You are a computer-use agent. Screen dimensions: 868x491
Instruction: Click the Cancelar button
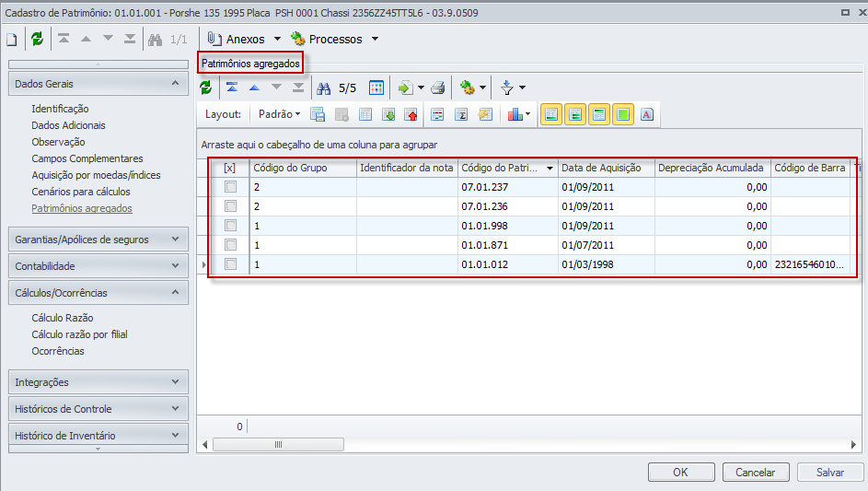(x=756, y=473)
